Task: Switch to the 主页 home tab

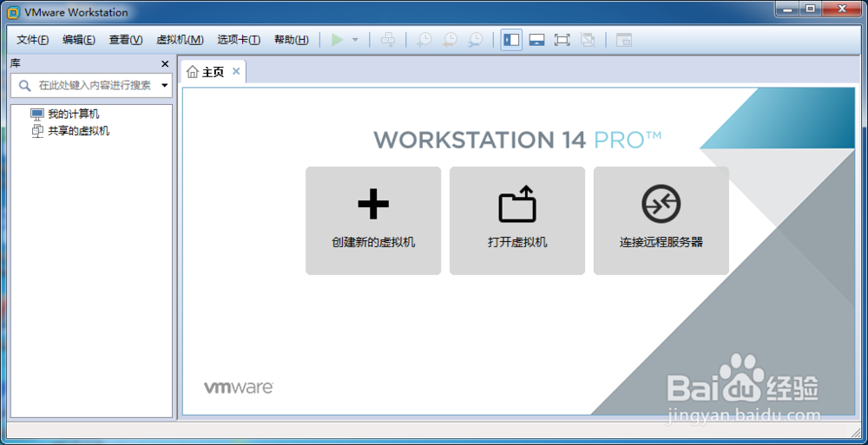Action: (214, 72)
